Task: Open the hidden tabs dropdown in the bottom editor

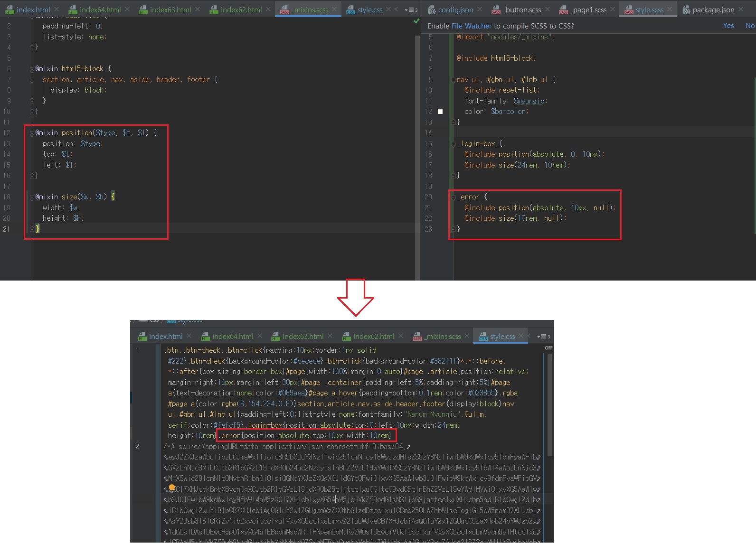Action: click(543, 336)
